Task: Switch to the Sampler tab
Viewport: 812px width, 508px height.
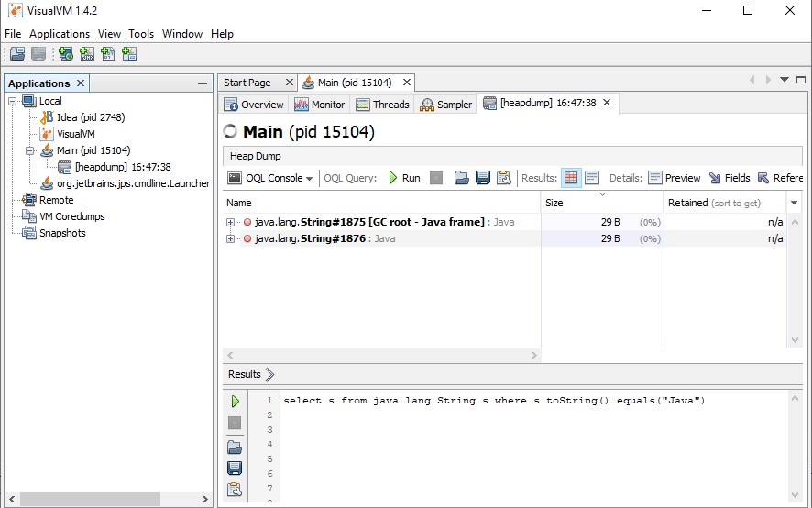Action: (x=445, y=105)
